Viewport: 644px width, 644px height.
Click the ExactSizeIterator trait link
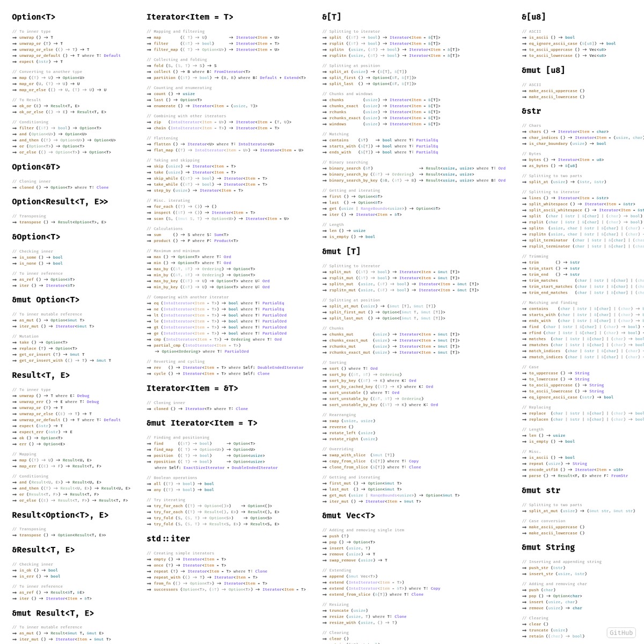point(196,467)
